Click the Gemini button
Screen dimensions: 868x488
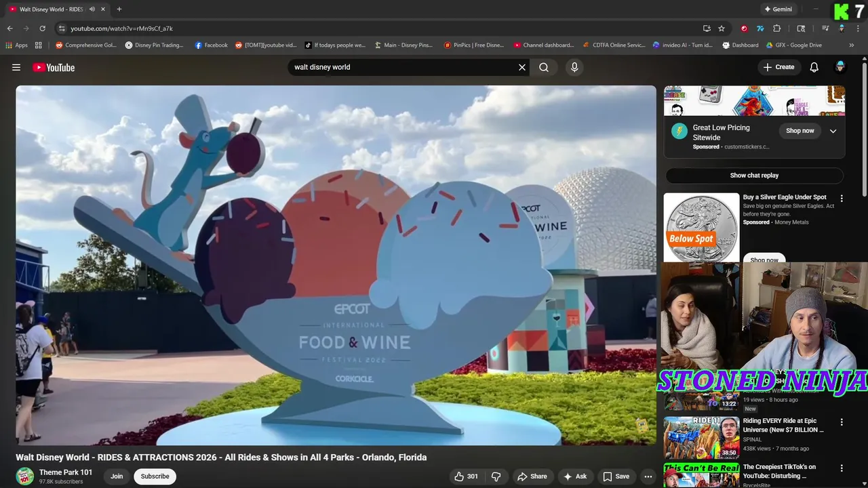tap(778, 9)
